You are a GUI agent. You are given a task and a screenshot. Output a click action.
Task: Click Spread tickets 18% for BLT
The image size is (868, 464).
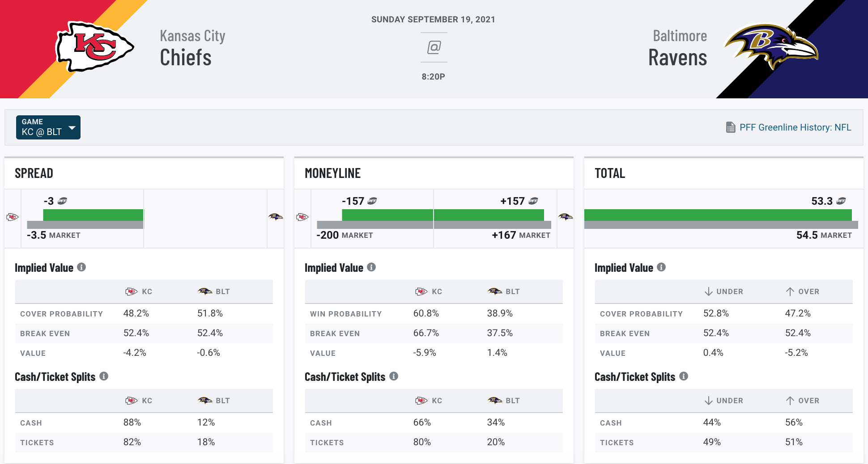pyautogui.click(x=206, y=442)
